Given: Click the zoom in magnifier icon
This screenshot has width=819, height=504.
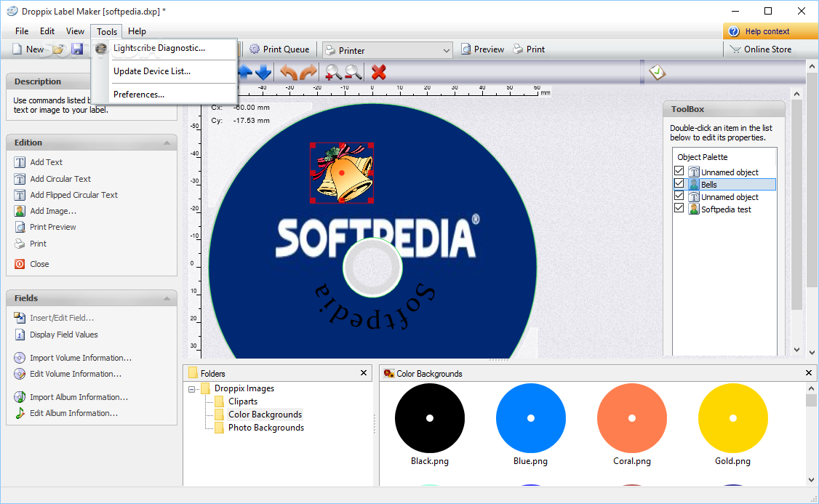Looking at the screenshot, I should [x=332, y=72].
